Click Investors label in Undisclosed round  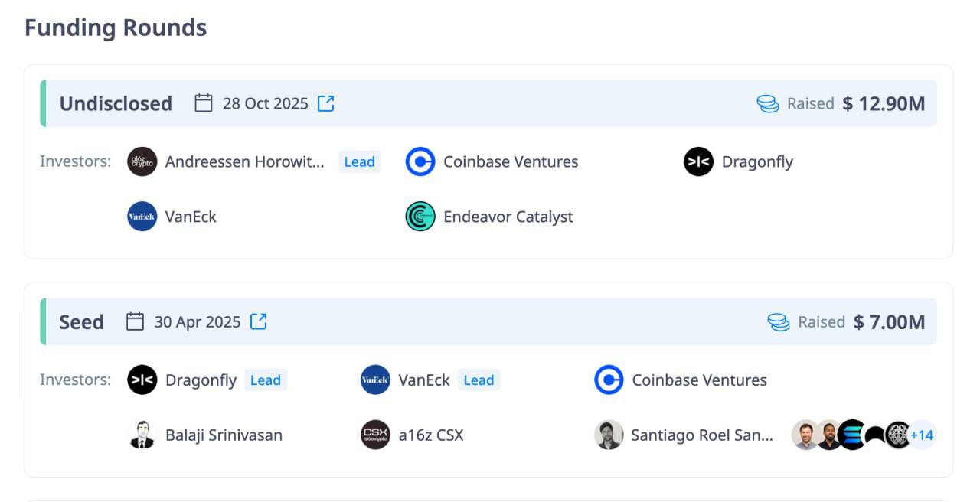[x=76, y=161]
